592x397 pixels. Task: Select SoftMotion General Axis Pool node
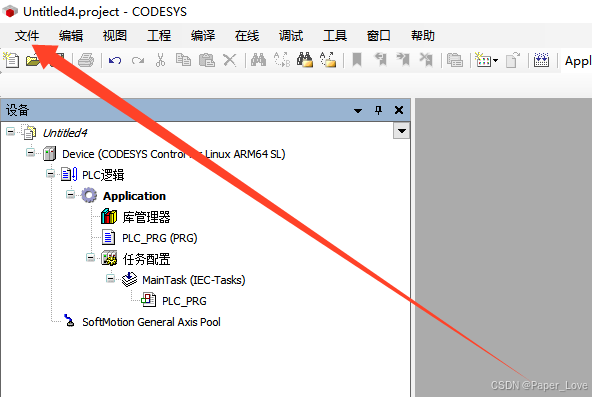[151, 322]
